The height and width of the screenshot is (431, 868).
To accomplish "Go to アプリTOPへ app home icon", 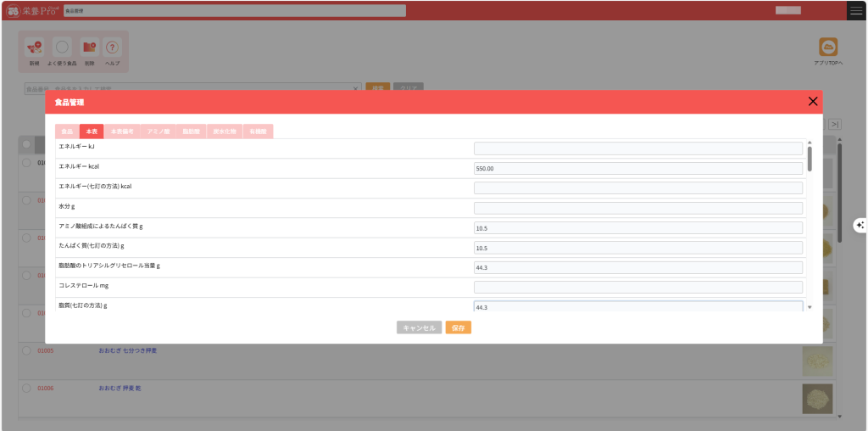I will (x=827, y=48).
